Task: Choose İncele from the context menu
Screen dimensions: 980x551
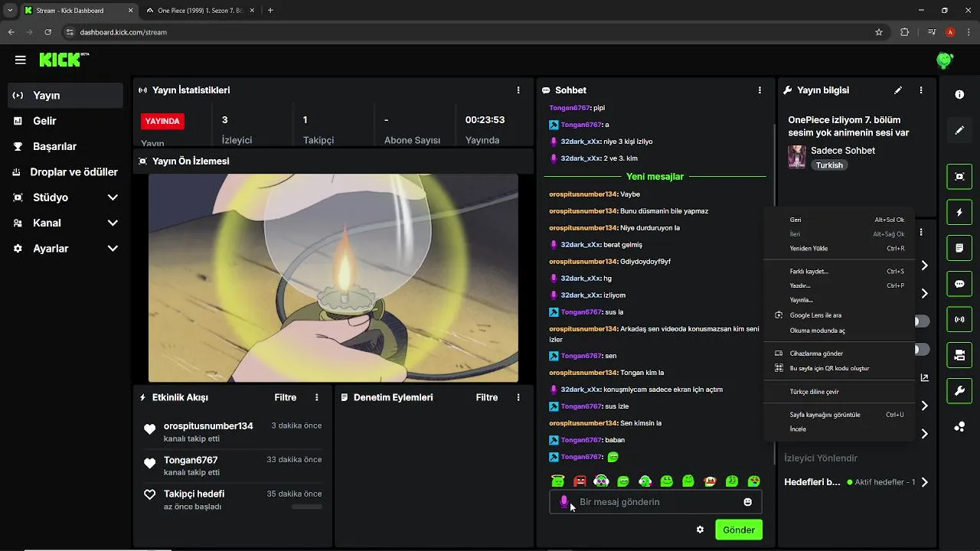Action: [839, 429]
